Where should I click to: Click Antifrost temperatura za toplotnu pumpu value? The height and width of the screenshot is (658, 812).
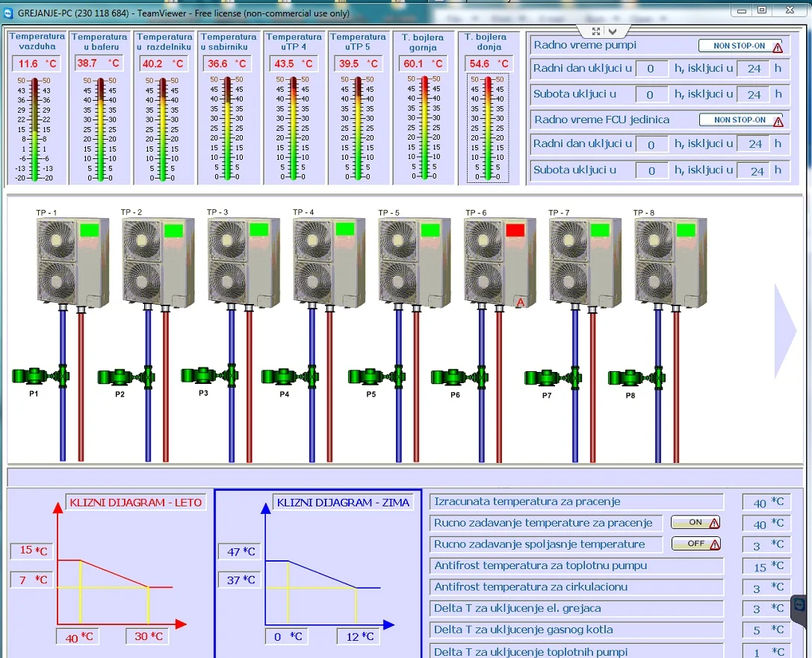coord(766,566)
